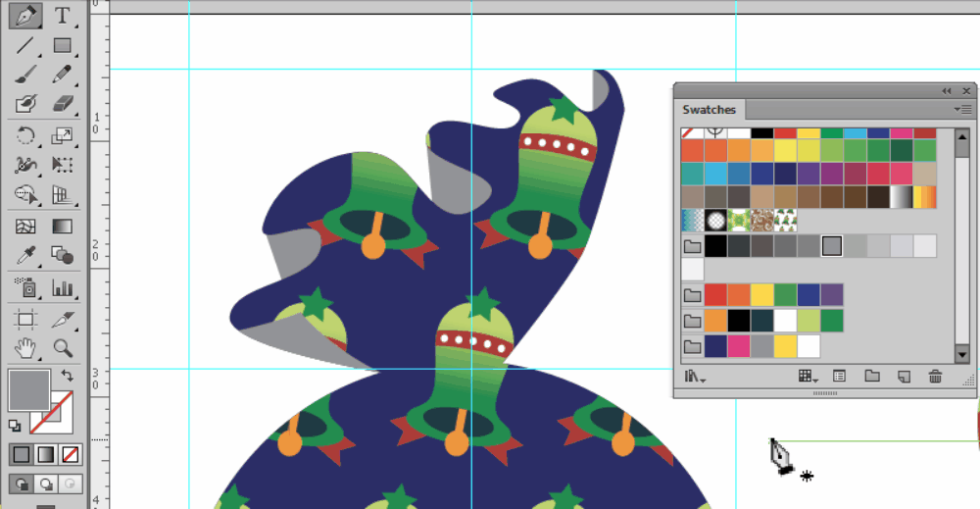Click folder icon of orange-black-teal color group
The height and width of the screenshot is (509, 980).
pyautogui.click(x=693, y=321)
